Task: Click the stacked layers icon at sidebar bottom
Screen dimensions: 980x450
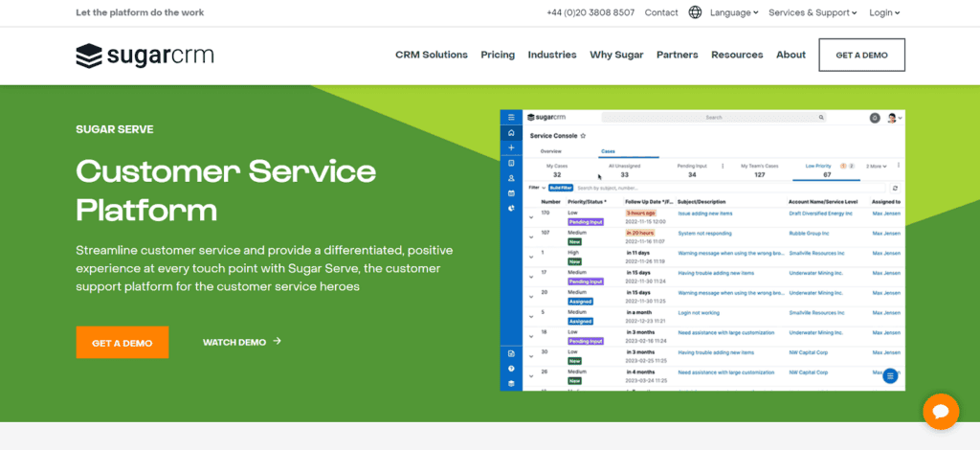Action: (x=511, y=384)
